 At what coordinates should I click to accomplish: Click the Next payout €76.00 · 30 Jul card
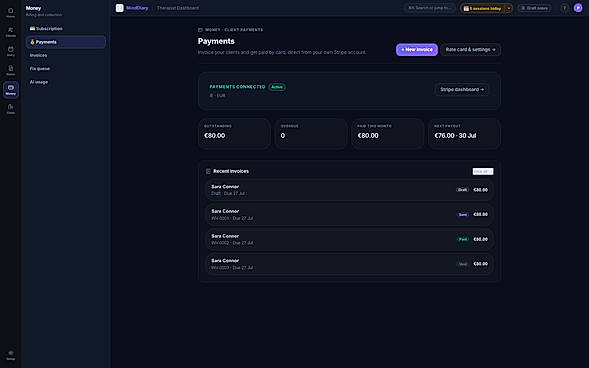[464, 134]
